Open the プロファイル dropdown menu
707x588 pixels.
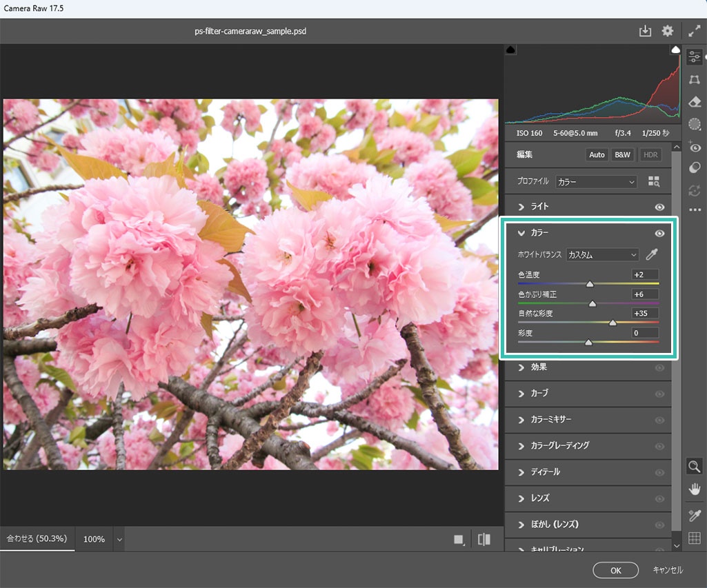(596, 182)
